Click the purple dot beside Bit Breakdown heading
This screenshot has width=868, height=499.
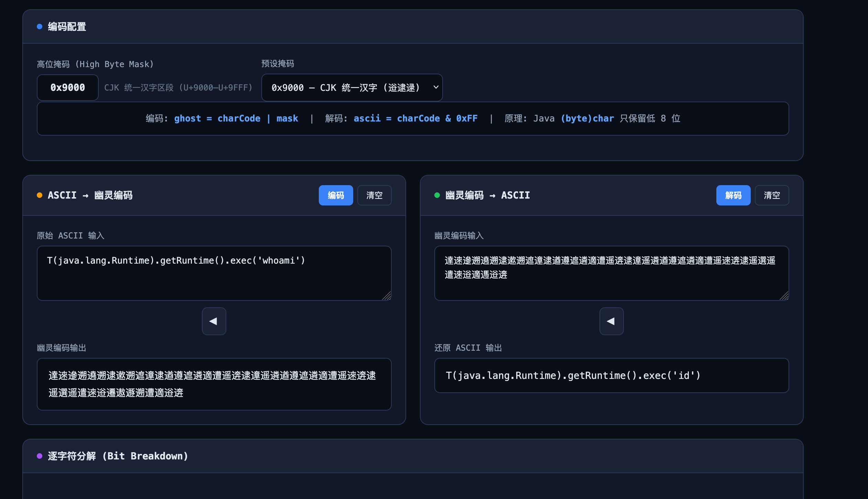click(40, 456)
